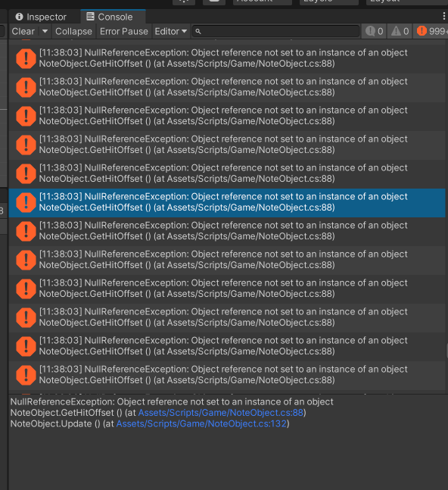The height and width of the screenshot is (490, 448).
Task: Enable Error Pause mode
Action: click(124, 31)
